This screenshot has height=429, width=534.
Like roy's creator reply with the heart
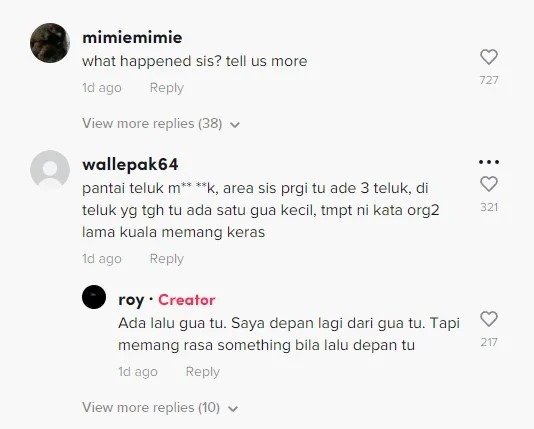489,319
